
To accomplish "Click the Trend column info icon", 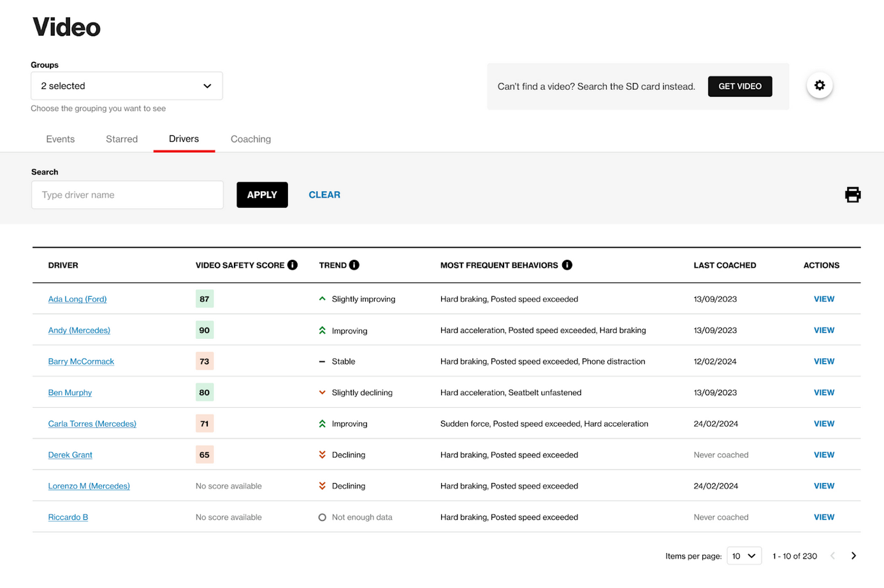I will pos(354,265).
